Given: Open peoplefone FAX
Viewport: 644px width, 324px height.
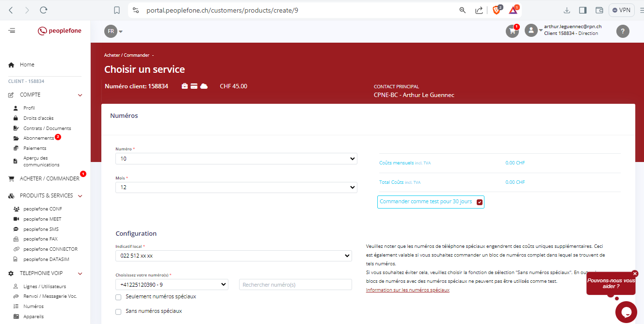Looking at the screenshot, I should (x=40, y=239).
